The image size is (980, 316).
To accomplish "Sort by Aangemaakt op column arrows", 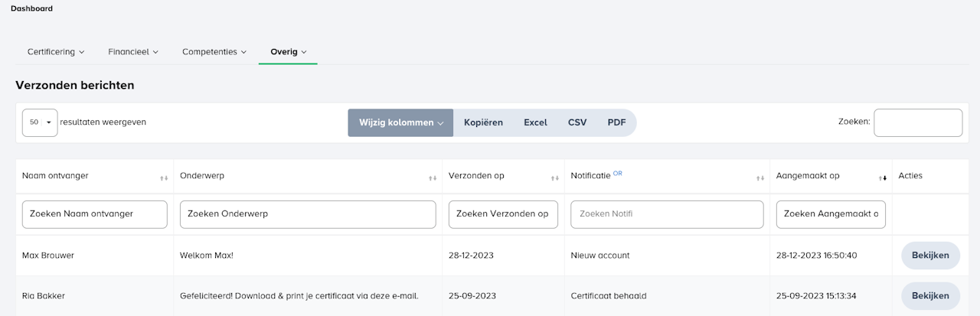I will (x=883, y=178).
